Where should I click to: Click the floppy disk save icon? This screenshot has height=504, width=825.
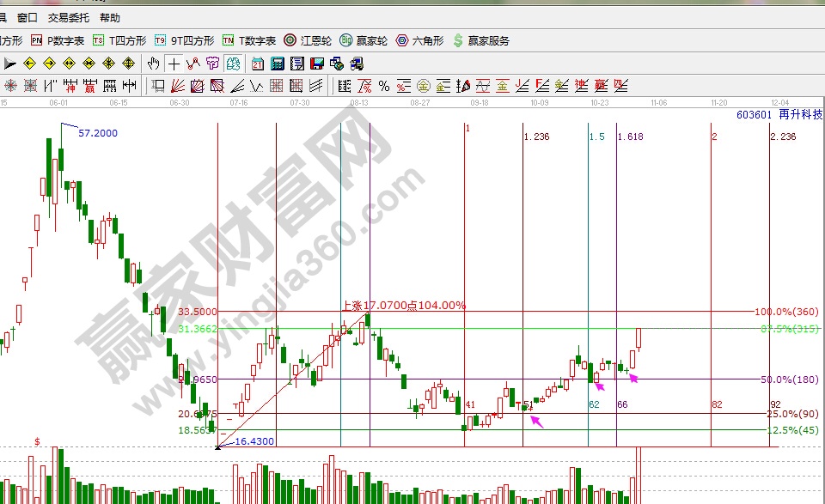[x=317, y=64]
